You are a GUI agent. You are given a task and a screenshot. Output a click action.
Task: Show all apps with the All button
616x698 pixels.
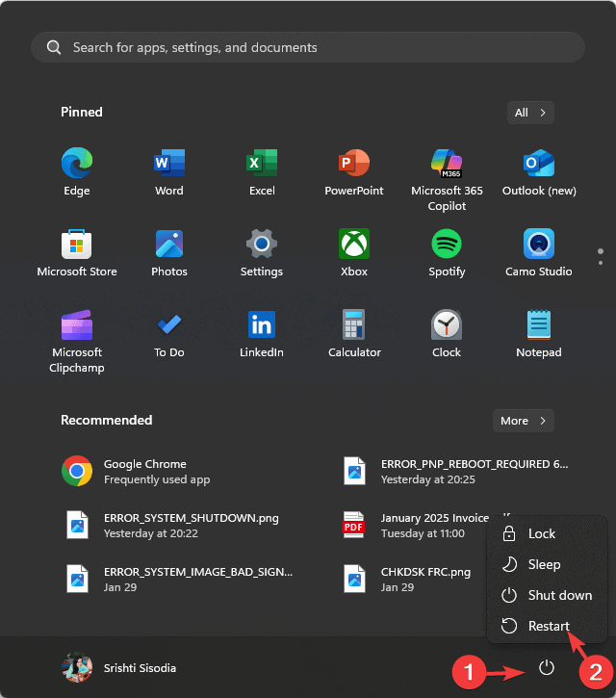[x=530, y=113]
